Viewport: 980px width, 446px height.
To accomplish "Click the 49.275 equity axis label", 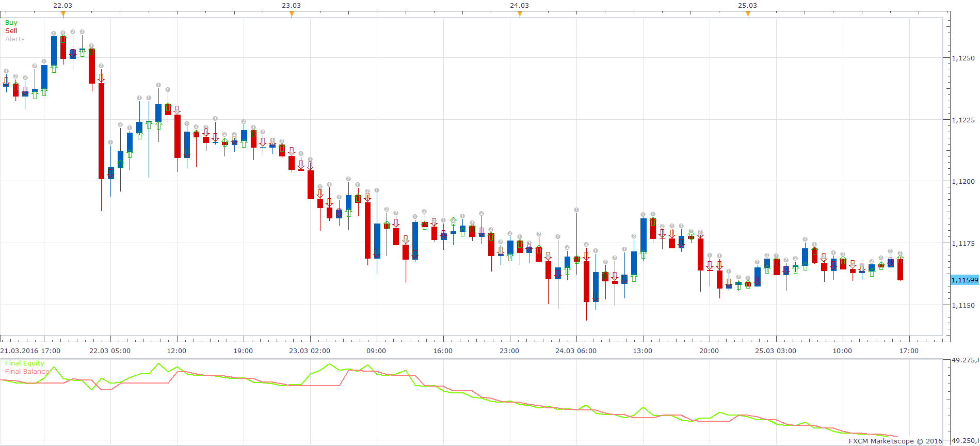I will pyautogui.click(x=965, y=360).
